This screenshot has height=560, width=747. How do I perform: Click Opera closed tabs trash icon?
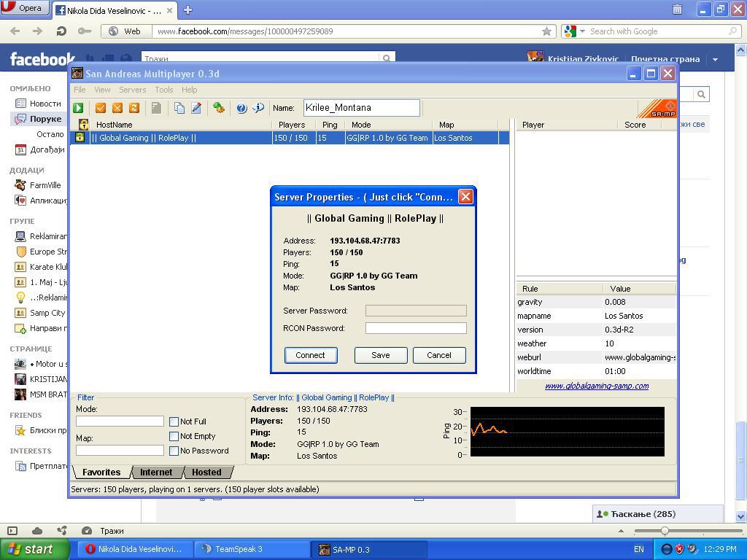coord(677,9)
